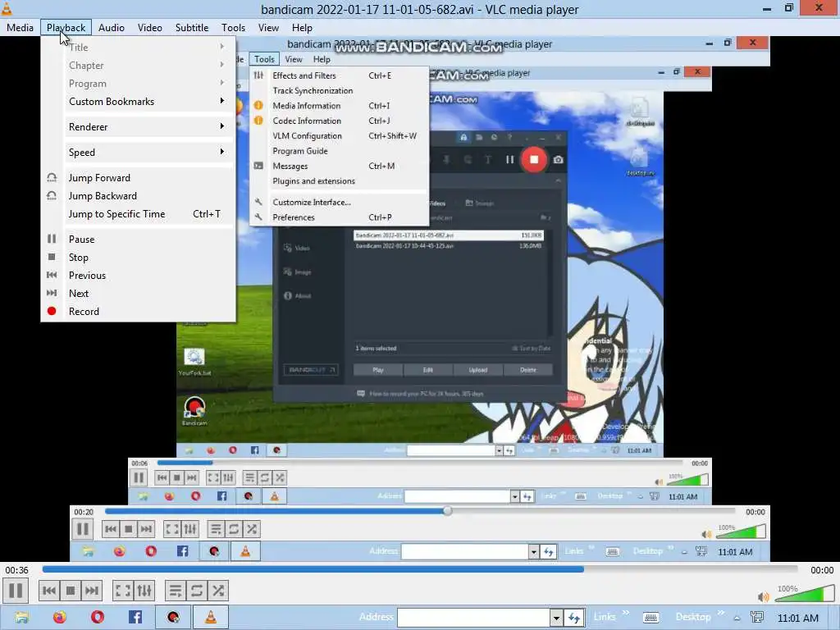Open the Subtitle menu in the main menu bar
The width and height of the screenshot is (840, 630).
click(x=192, y=28)
